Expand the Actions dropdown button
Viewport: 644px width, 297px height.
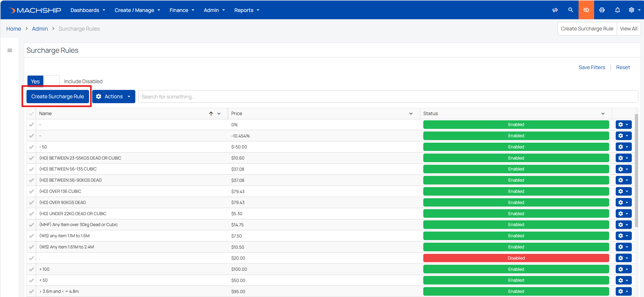[x=113, y=96]
